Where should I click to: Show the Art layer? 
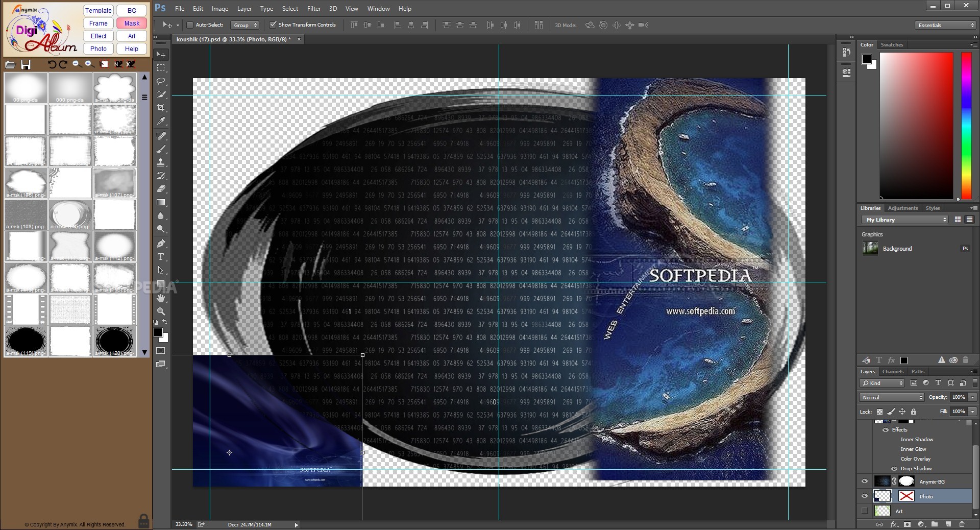(x=864, y=511)
